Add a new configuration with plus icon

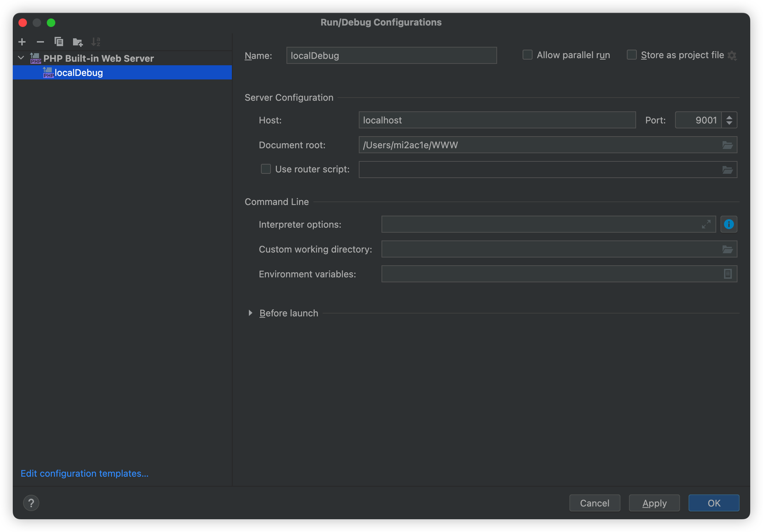click(x=22, y=42)
